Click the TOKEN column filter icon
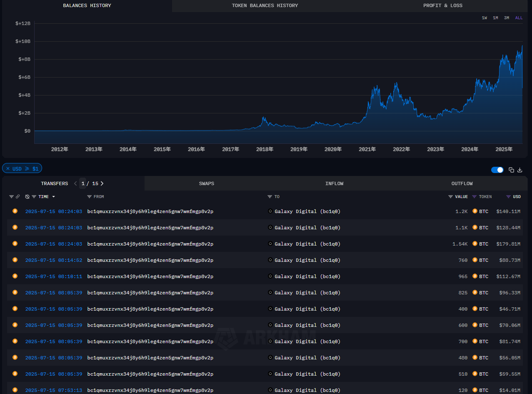 click(x=475, y=197)
